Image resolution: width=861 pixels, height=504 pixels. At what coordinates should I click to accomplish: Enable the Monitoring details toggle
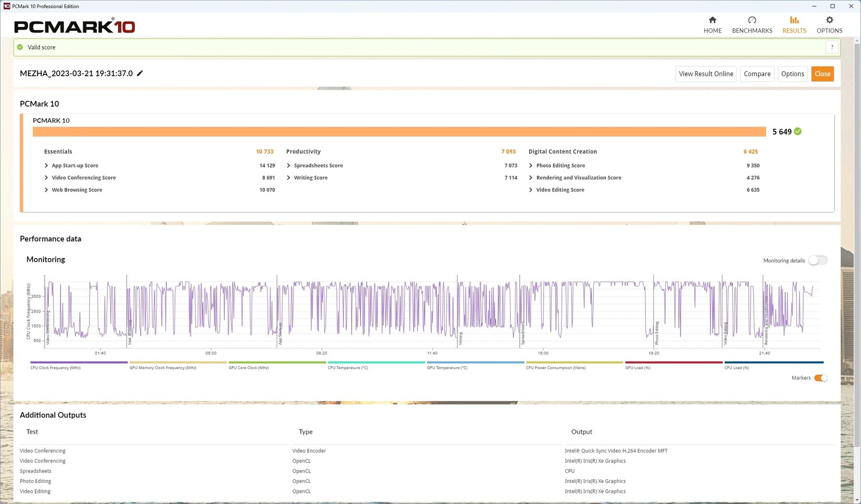click(818, 260)
